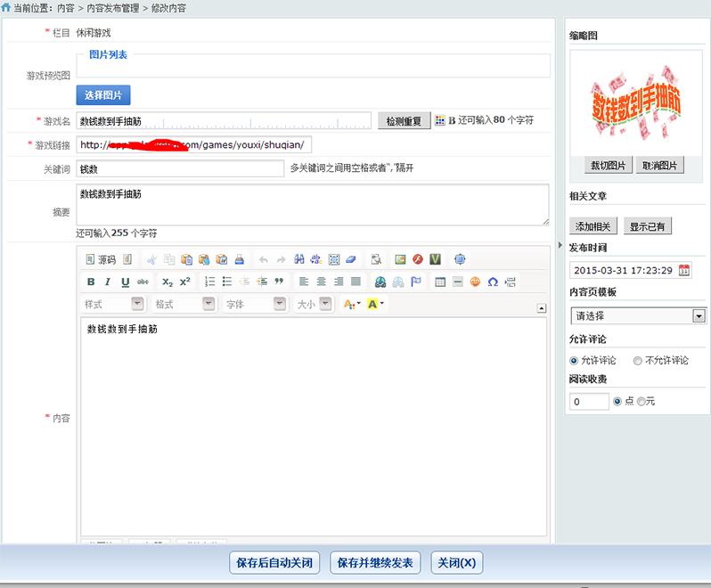Select the 允许评论 radio button
The height and width of the screenshot is (588, 711).
tap(574, 361)
